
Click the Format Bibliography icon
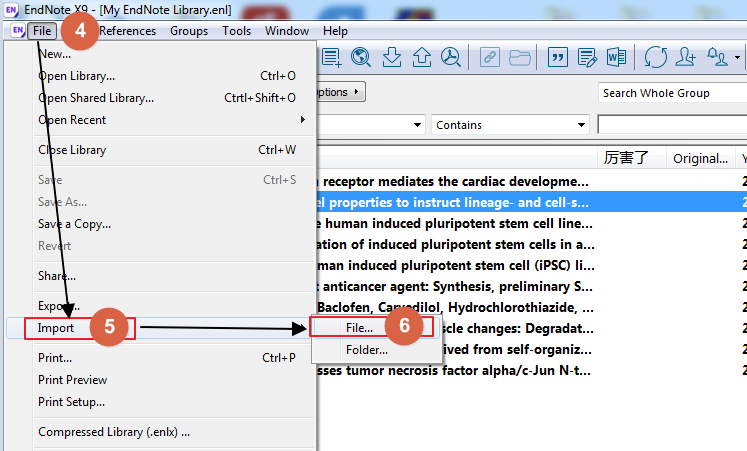click(587, 57)
